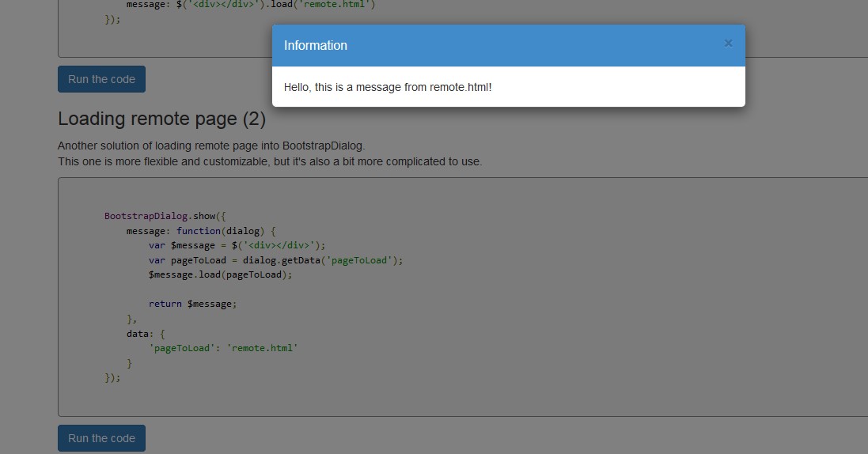Click the 'data: {' code line
The height and width of the screenshot is (454, 868).
tap(146, 333)
